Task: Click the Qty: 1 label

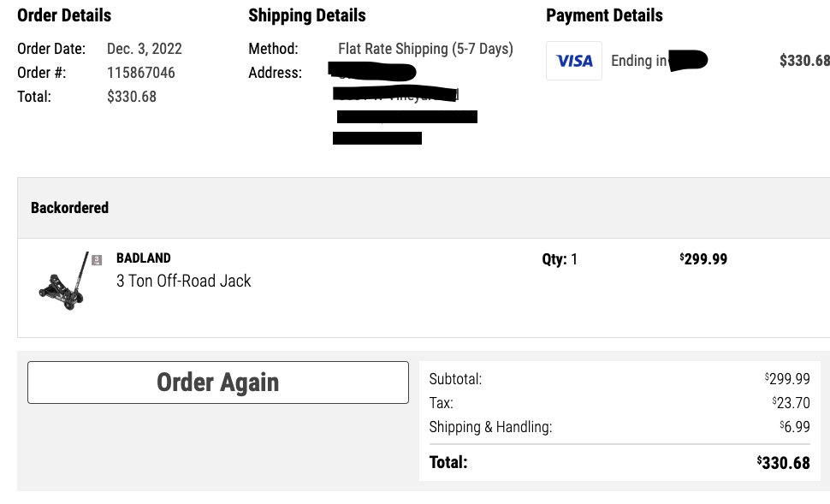Action: click(560, 259)
